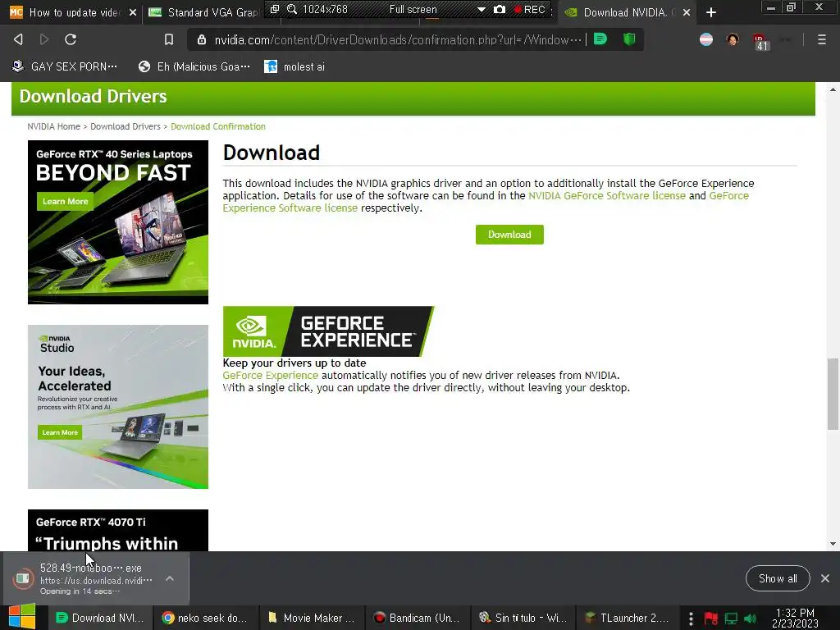This screenshot has width=840, height=630.
Task: Open a new tab with plus icon
Action: click(711, 12)
